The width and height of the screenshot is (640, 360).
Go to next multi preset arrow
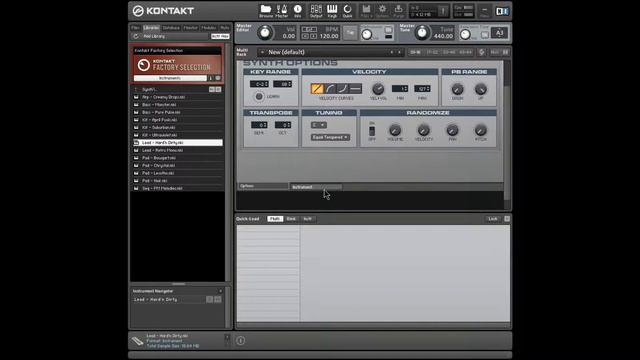coord(399,52)
